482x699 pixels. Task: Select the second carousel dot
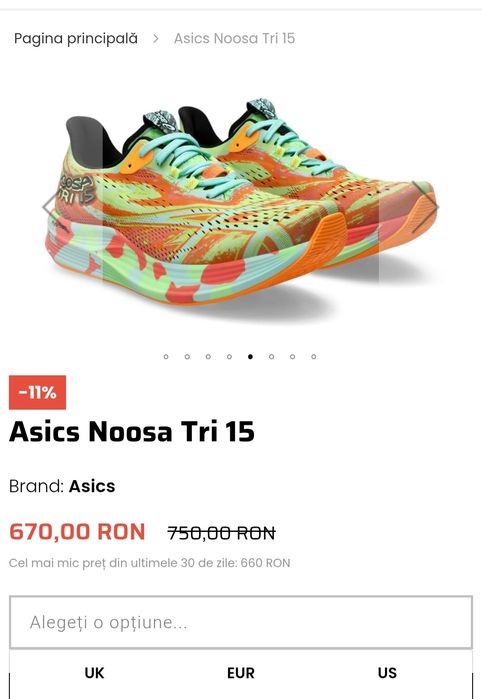[187, 357]
